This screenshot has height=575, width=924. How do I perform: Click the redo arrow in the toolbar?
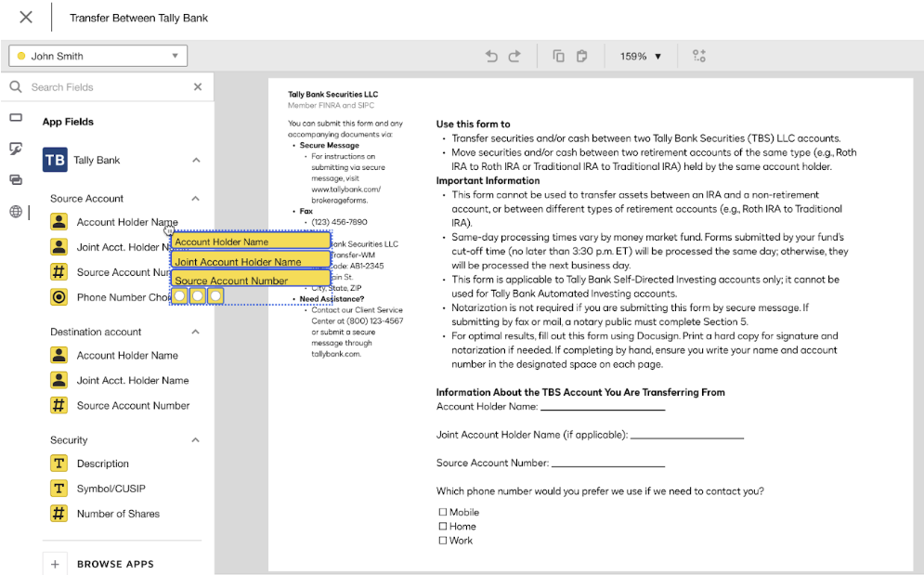pyautogui.click(x=514, y=57)
